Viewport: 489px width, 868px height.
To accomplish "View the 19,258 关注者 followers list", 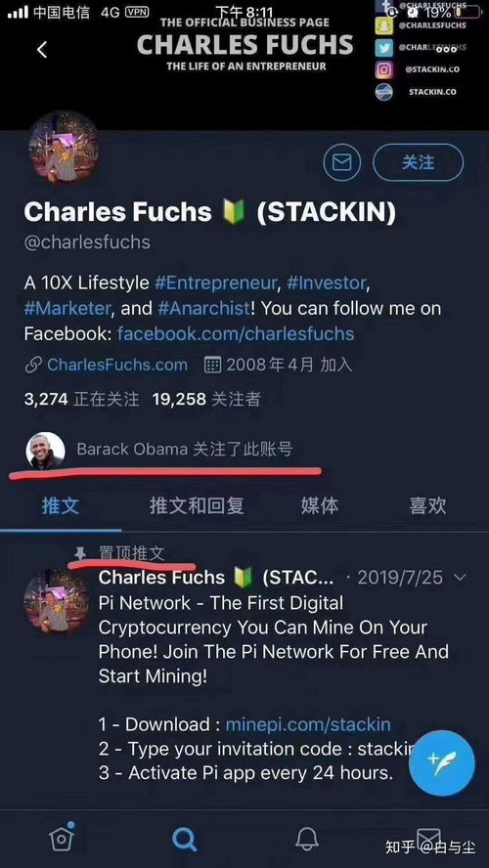I will (206, 399).
